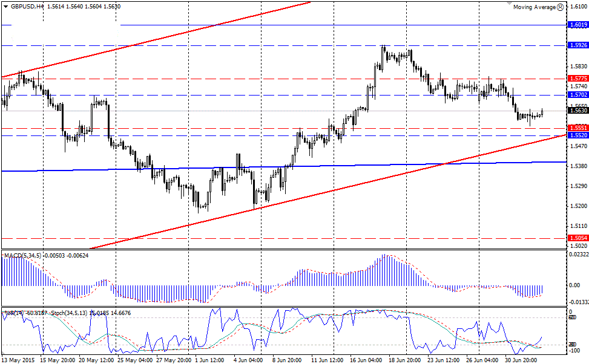This screenshot has height=364, width=589.
Task: Select the red 1.5054 price label
Action: (x=579, y=238)
